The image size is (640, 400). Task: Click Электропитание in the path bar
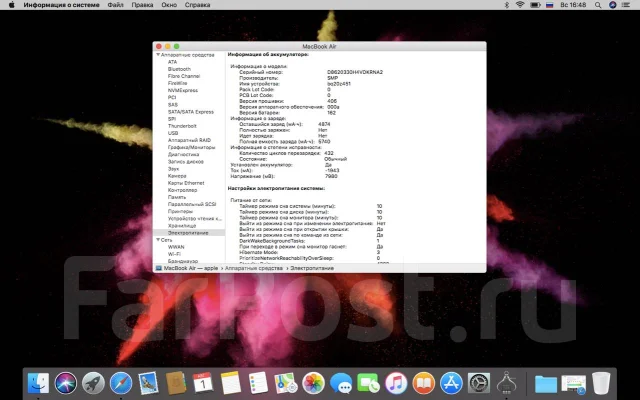pos(312,268)
